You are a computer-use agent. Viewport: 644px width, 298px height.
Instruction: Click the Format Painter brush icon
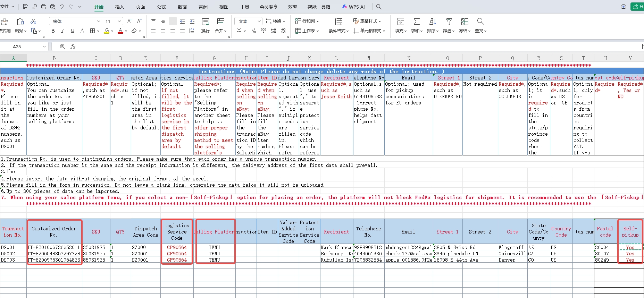point(5,22)
